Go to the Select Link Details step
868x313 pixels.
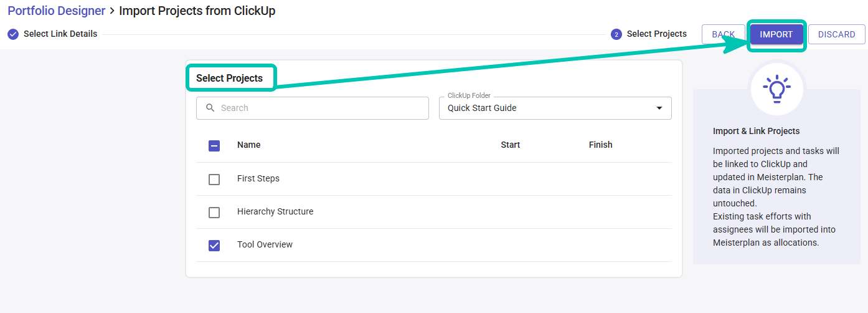[60, 34]
